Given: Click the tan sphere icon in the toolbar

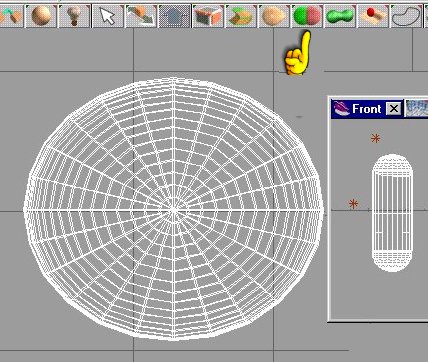Looking at the screenshot, I should (41, 16).
